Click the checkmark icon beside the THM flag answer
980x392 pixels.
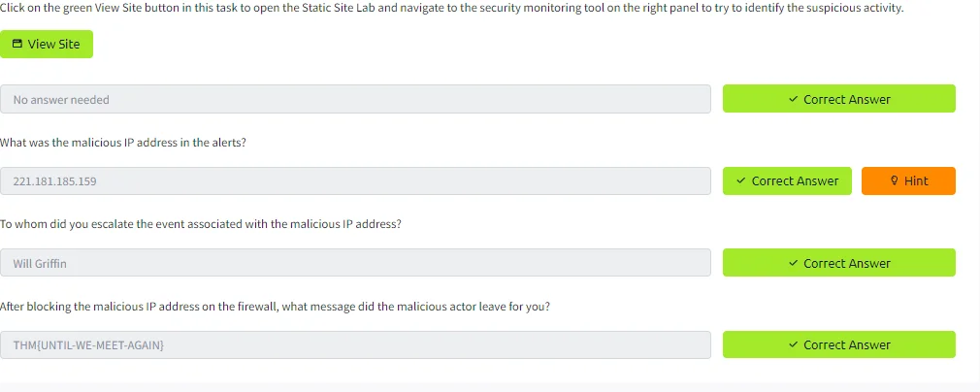click(793, 345)
